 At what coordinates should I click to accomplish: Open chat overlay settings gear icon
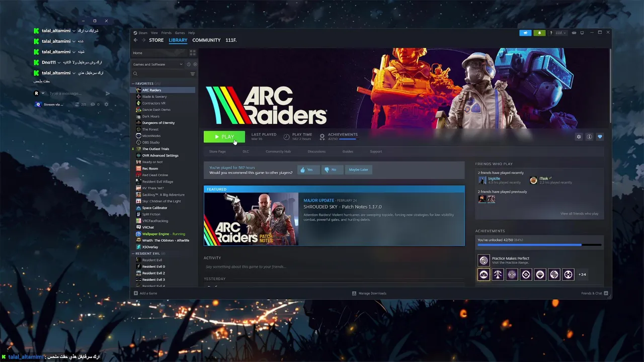tap(106, 105)
